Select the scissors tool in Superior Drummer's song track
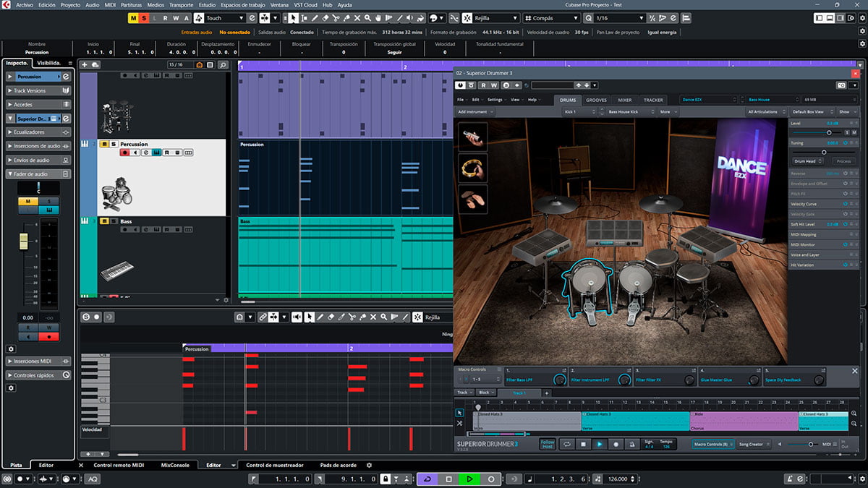868x488 pixels. point(459,423)
